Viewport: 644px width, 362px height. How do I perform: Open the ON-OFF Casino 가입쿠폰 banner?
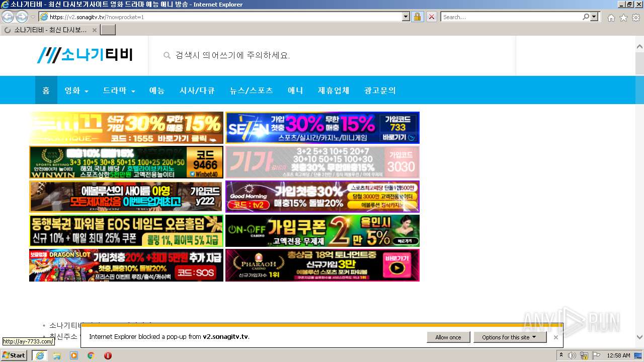(323, 231)
